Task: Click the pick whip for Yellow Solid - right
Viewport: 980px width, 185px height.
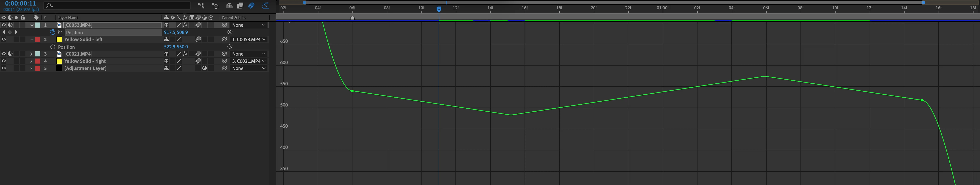Action: tap(224, 61)
